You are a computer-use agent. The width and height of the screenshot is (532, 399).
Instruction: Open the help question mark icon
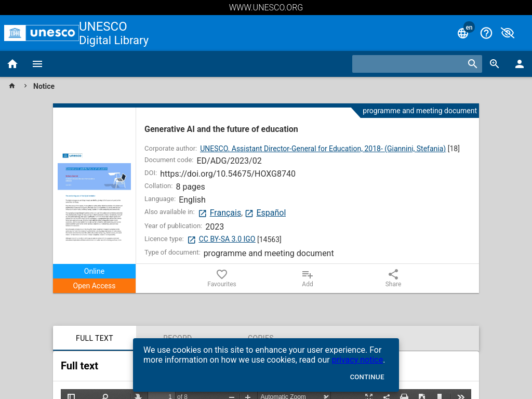point(486,33)
